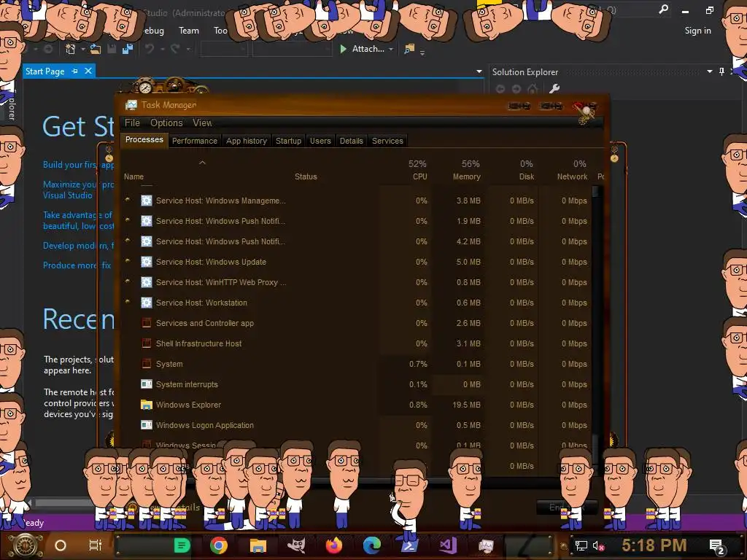
Task: Click the Attach debugger button
Action: pos(363,49)
